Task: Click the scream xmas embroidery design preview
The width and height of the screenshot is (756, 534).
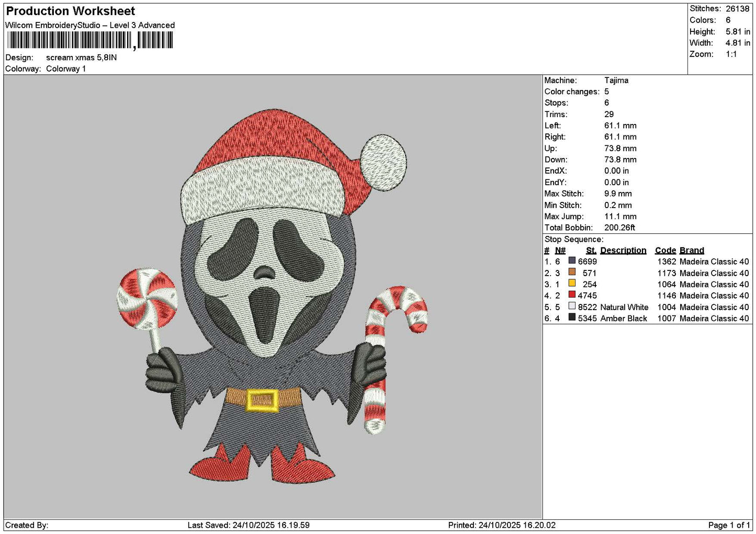Action: [273, 297]
